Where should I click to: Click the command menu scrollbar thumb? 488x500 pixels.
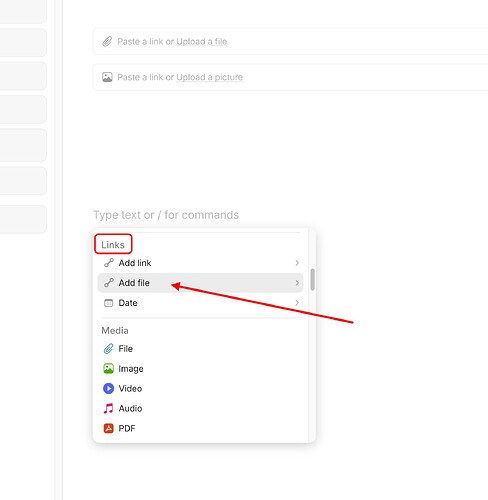(x=312, y=279)
